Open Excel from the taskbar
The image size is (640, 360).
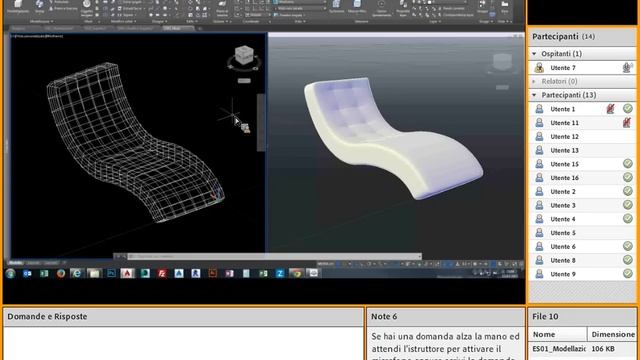coord(44,273)
